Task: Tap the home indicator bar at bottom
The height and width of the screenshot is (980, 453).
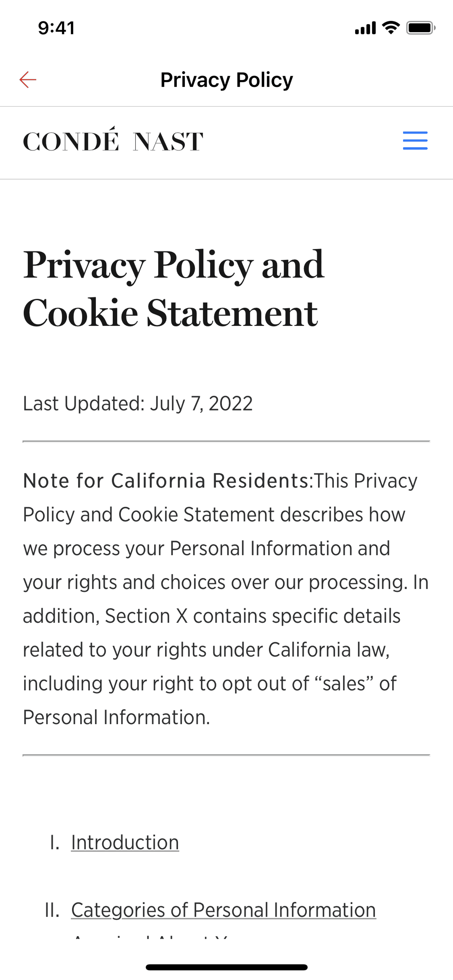Action: click(x=226, y=967)
